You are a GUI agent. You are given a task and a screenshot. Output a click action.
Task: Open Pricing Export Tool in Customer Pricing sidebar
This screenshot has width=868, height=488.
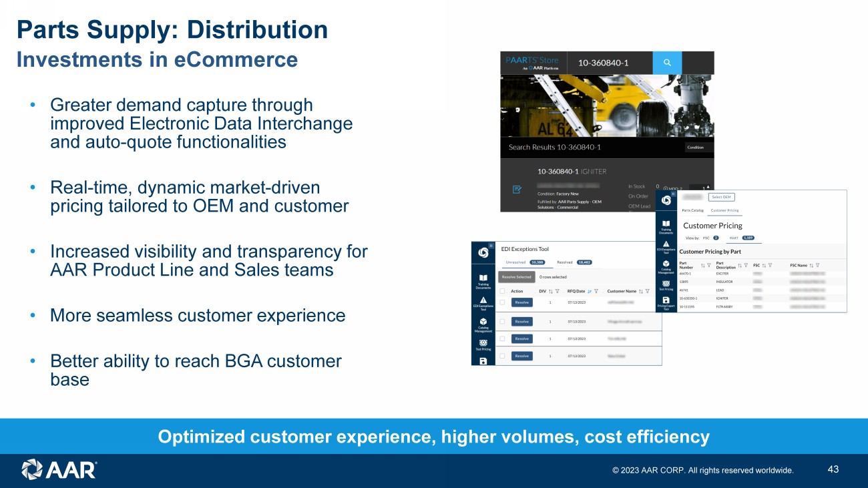coord(666,304)
